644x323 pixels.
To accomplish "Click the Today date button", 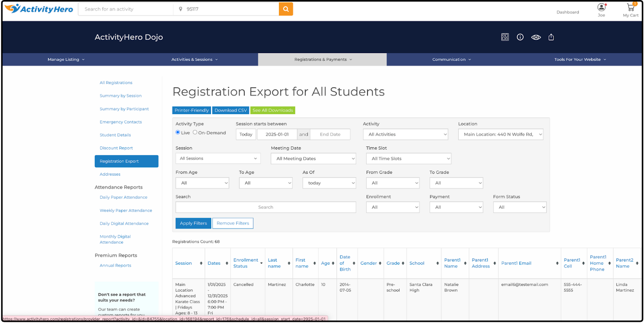I will click(246, 134).
